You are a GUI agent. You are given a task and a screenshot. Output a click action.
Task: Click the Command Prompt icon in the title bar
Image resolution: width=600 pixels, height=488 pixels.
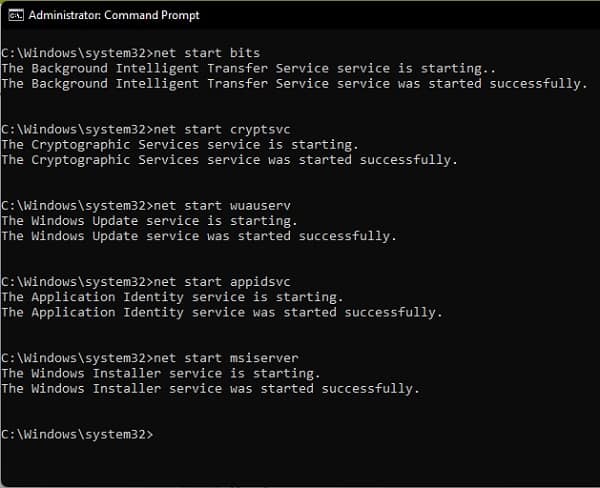pyautogui.click(x=13, y=15)
